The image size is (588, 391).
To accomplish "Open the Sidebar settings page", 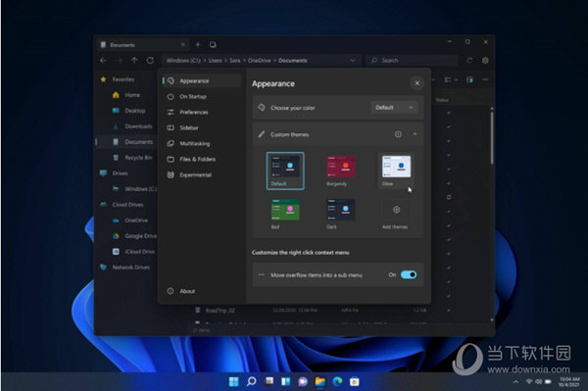I will click(x=202, y=127).
